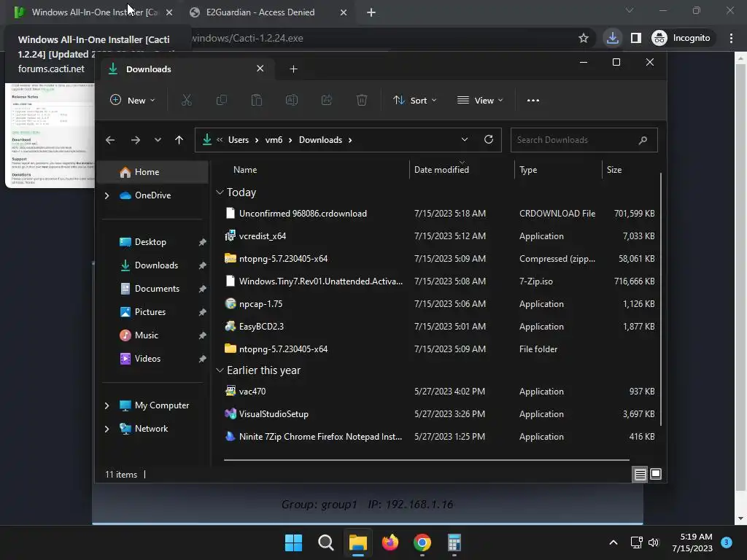
Task: Click the Share icon in Explorer toolbar
Action: click(327, 100)
